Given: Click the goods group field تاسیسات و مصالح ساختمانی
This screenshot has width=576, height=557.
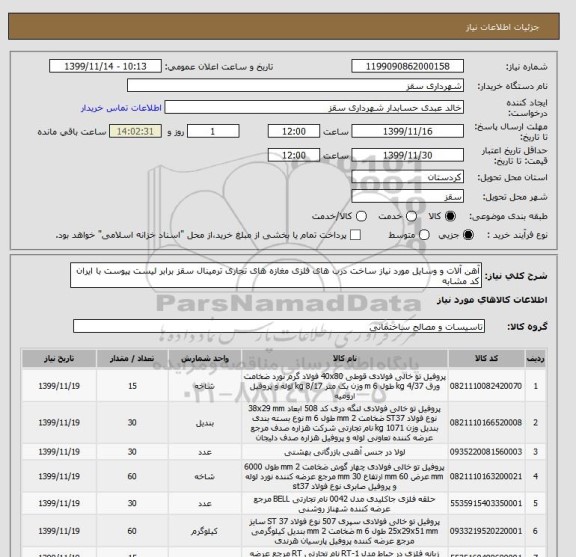Looking at the screenshot, I should (x=279, y=326).
